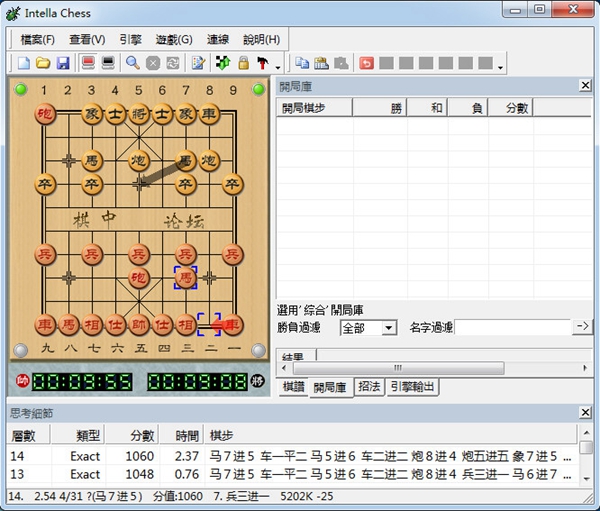
Task: Close the 開局庫 panel
Action: point(585,85)
